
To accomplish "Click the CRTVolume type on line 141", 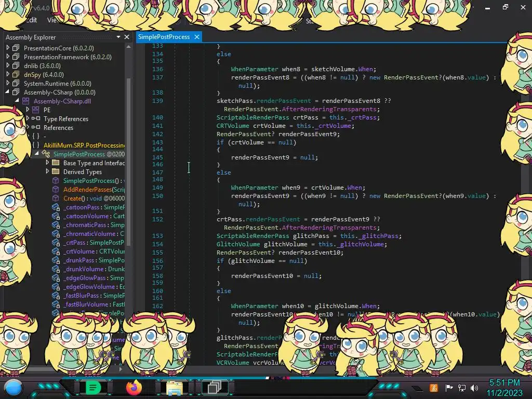I will [x=233, y=126].
